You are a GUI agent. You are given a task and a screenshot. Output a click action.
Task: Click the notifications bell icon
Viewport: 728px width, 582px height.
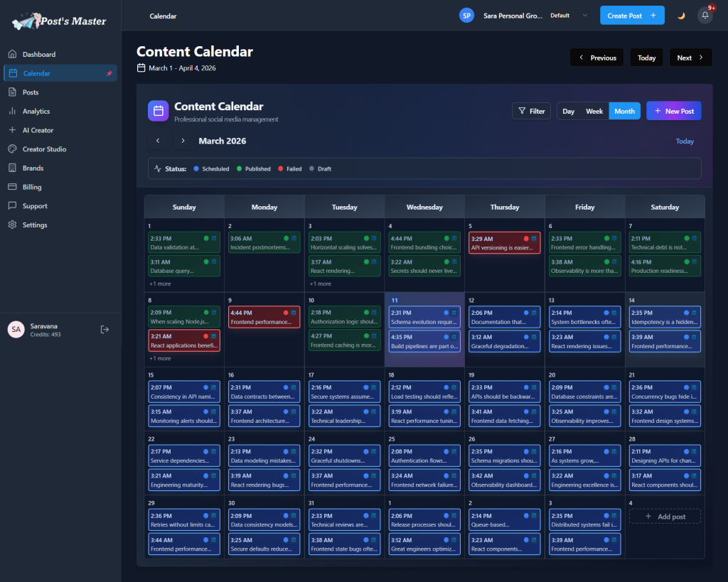(x=705, y=16)
